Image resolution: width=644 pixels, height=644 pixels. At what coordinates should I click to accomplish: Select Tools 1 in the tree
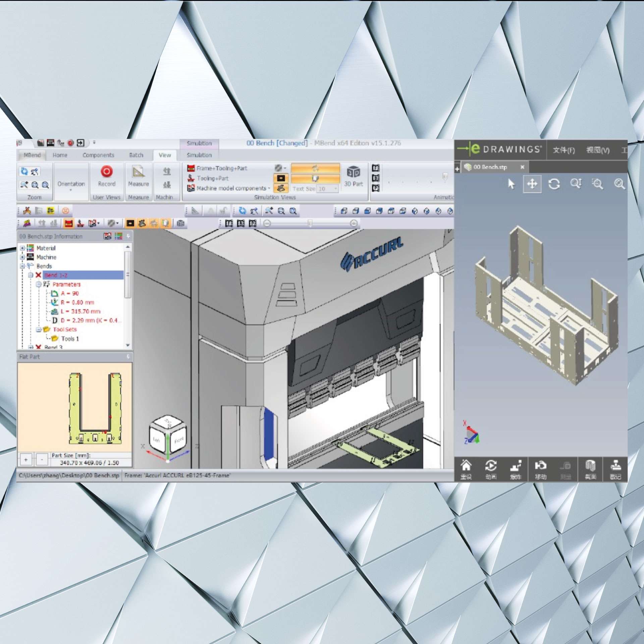point(70,339)
